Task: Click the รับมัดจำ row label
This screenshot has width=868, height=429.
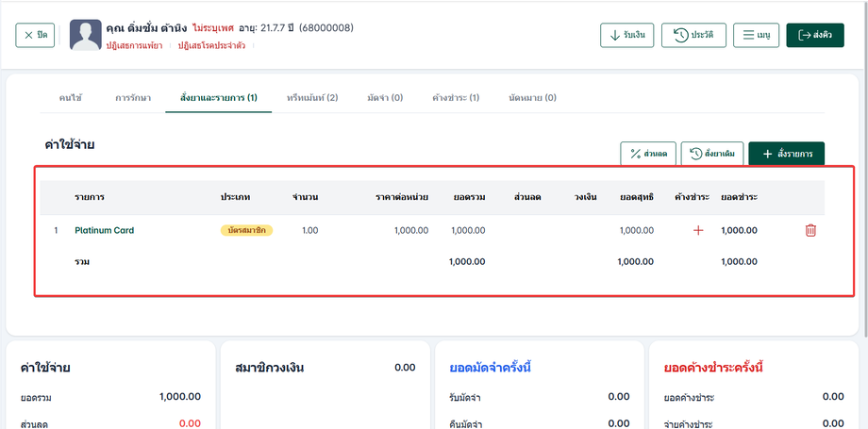Action: tap(465, 398)
